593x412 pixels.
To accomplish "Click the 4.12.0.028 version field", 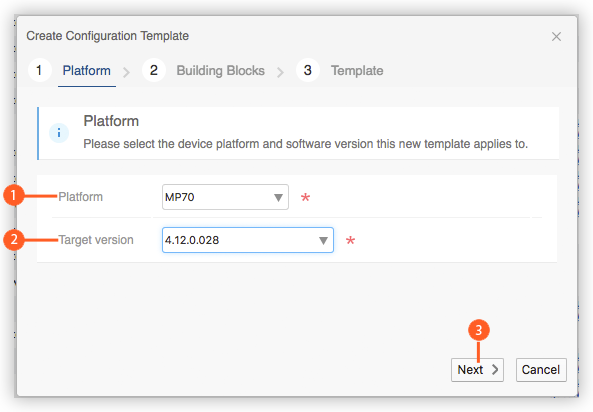I will tap(248, 240).
